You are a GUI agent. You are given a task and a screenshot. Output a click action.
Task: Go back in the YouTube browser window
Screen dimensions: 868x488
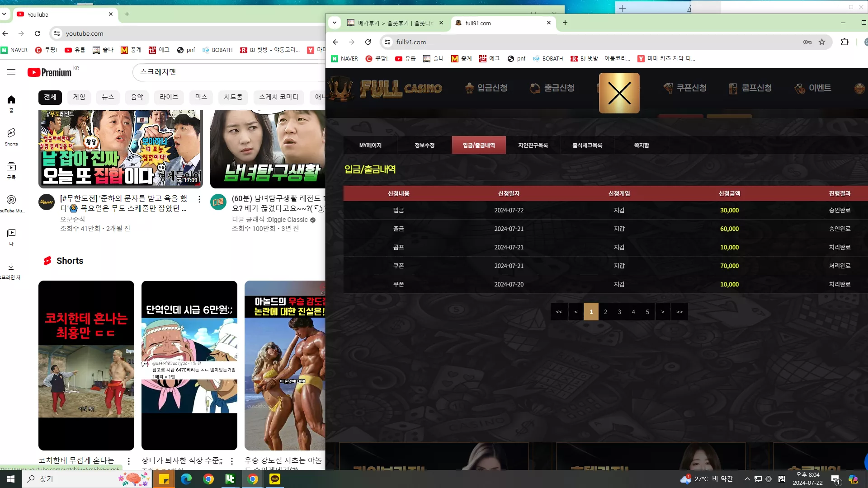click(x=5, y=33)
